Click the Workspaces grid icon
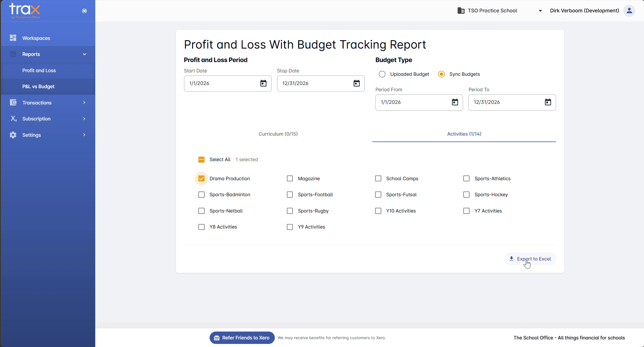This screenshot has width=644, height=347. [x=13, y=38]
